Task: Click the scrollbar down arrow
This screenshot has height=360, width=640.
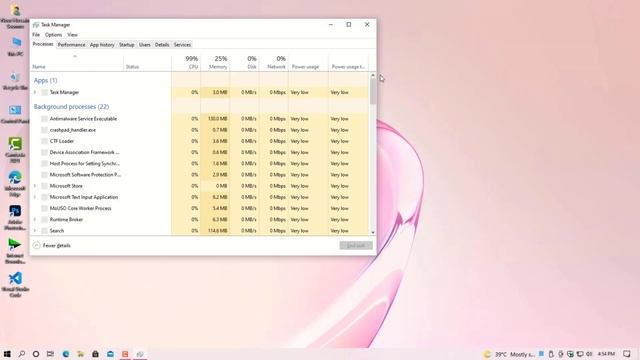Action: tap(373, 232)
